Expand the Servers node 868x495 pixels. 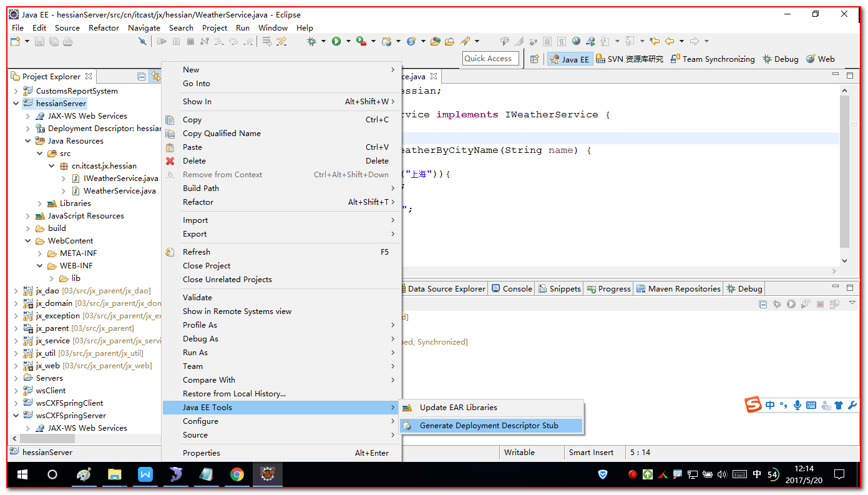[16, 378]
